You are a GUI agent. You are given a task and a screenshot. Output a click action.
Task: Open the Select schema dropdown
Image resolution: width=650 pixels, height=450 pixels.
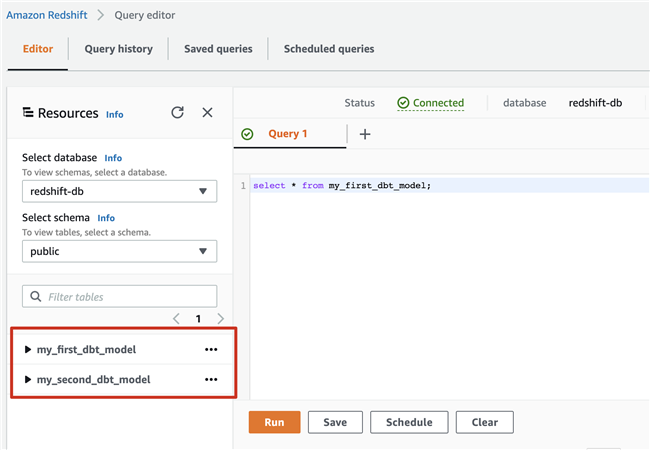click(119, 251)
